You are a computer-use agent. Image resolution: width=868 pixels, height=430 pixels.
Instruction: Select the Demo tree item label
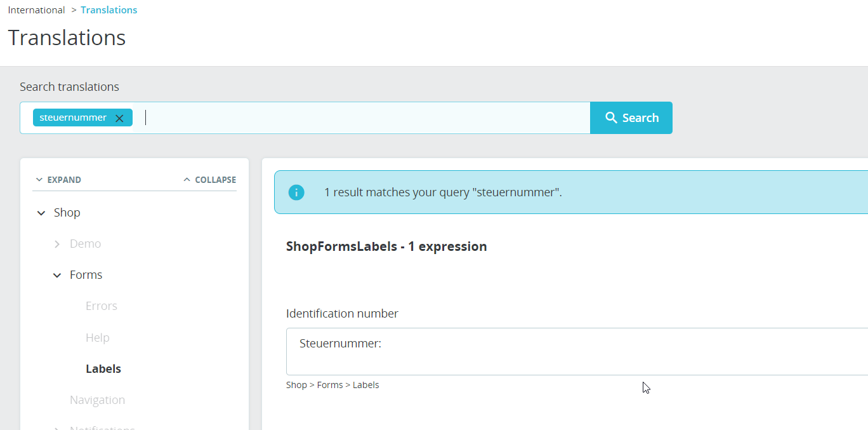click(x=86, y=244)
